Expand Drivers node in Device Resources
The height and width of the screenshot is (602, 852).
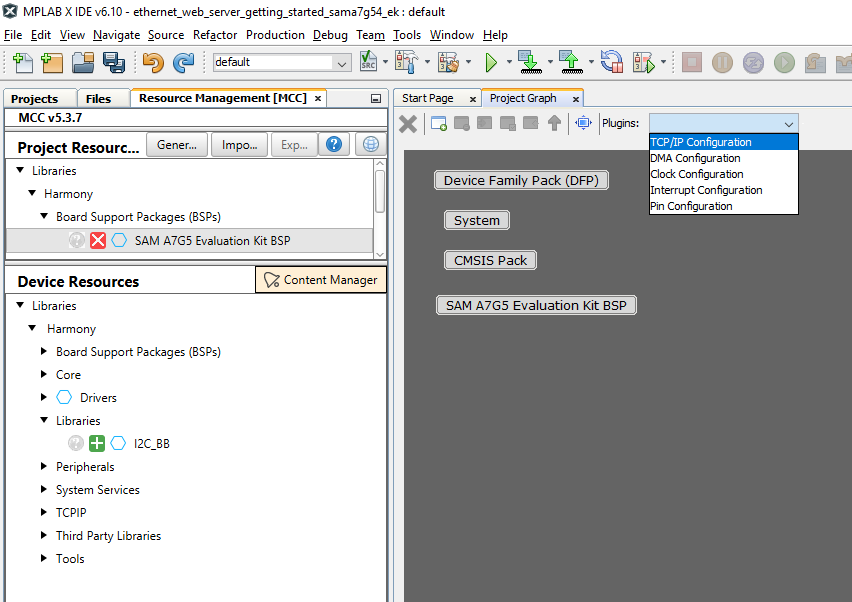pyautogui.click(x=44, y=397)
